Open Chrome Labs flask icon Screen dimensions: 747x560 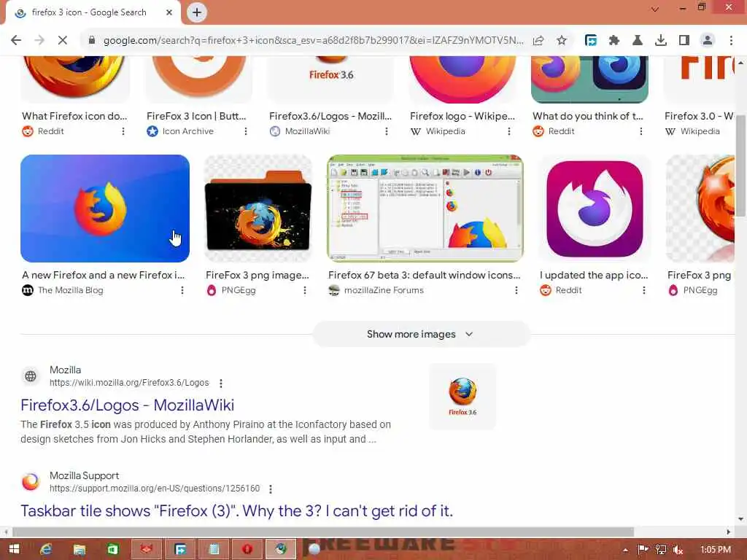tap(638, 41)
